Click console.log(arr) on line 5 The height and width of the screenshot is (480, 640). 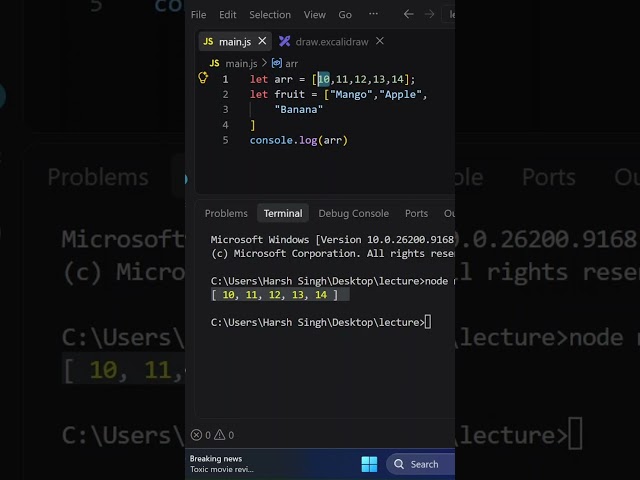coord(299,140)
